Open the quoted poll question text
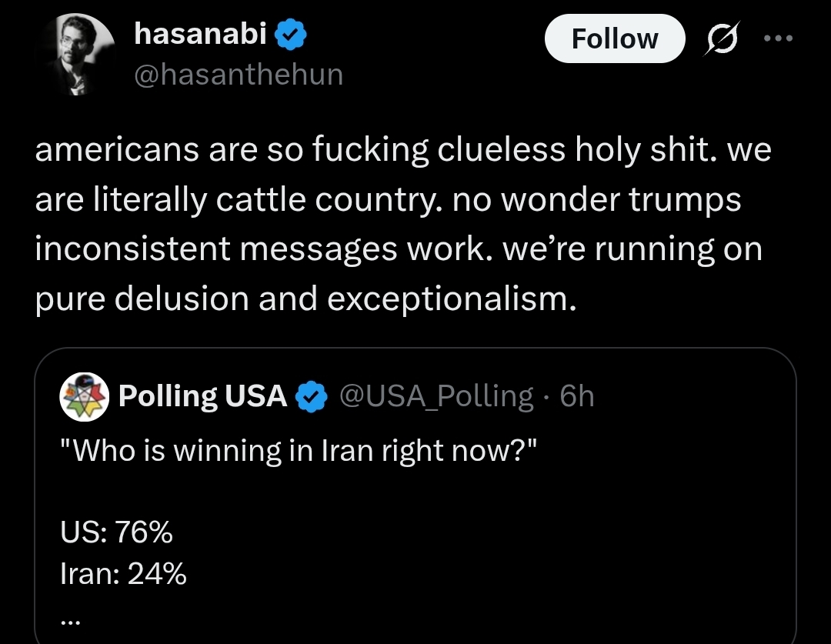831x644 pixels. [x=297, y=451]
